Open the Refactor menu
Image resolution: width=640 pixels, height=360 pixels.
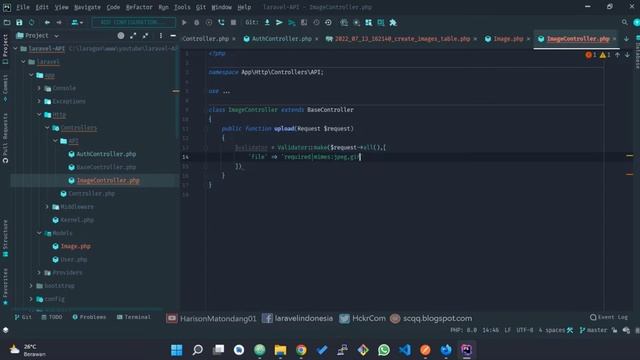[x=139, y=7]
